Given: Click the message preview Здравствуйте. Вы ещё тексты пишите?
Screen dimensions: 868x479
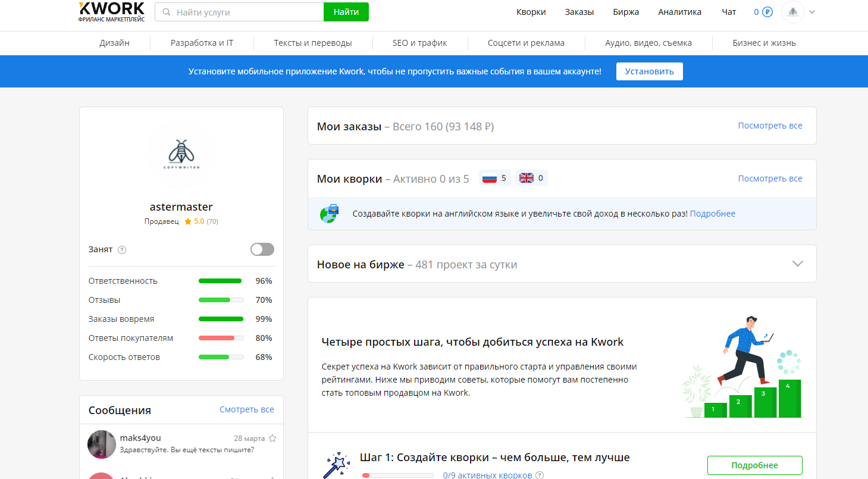Looking at the screenshot, I should pyautogui.click(x=187, y=450).
